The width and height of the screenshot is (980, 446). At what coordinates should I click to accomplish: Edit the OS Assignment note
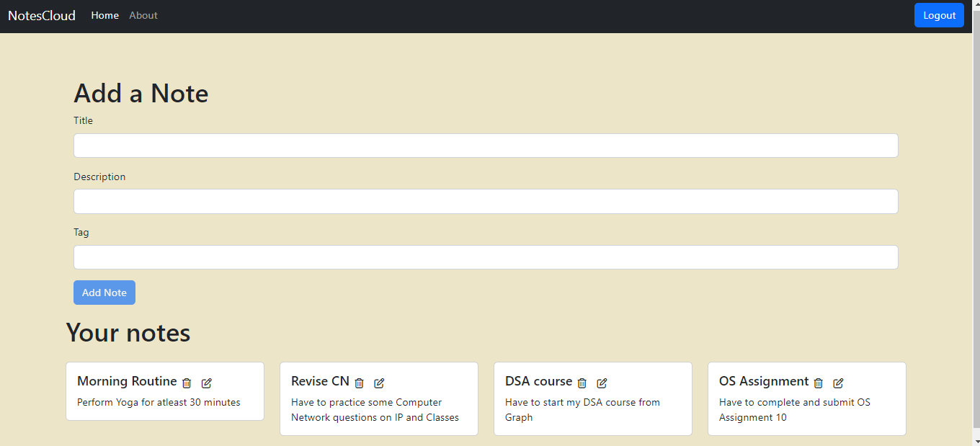coord(838,383)
